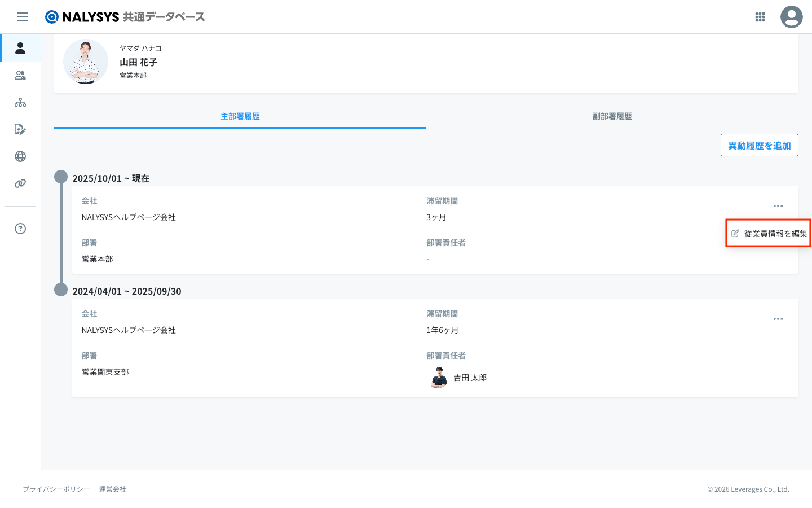Click 山田 花子's profile photo
Image resolution: width=812 pixels, height=508 pixels.
[x=86, y=62]
